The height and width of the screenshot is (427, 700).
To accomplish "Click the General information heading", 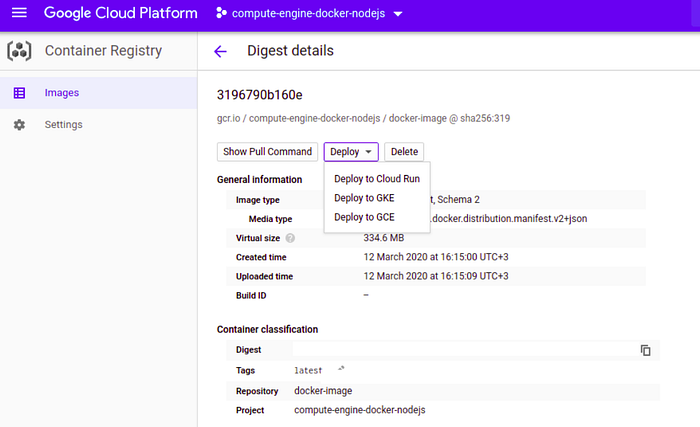I will point(259,180).
